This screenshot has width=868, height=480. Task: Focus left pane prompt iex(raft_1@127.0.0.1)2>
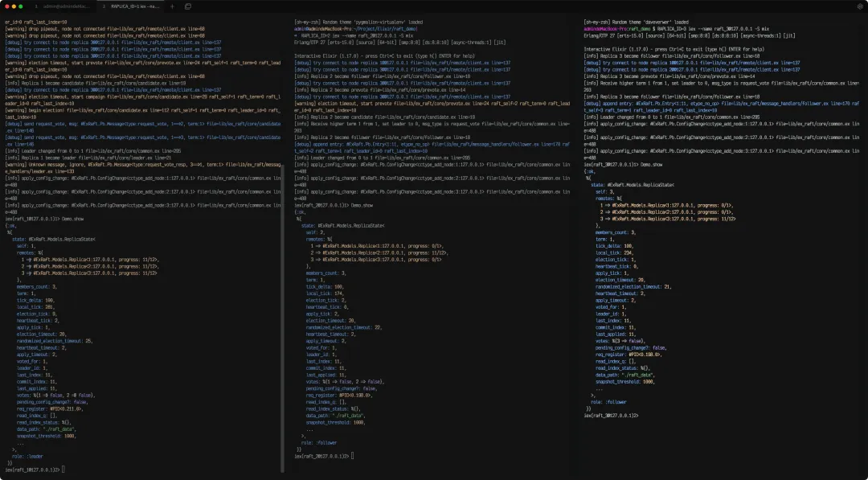(32, 470)
